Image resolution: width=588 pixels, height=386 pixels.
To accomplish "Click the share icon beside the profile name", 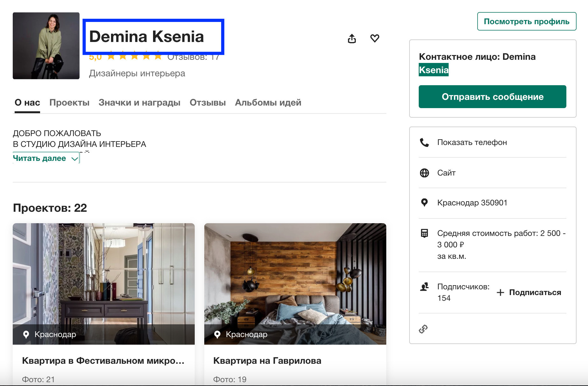I will pos(352,38).
